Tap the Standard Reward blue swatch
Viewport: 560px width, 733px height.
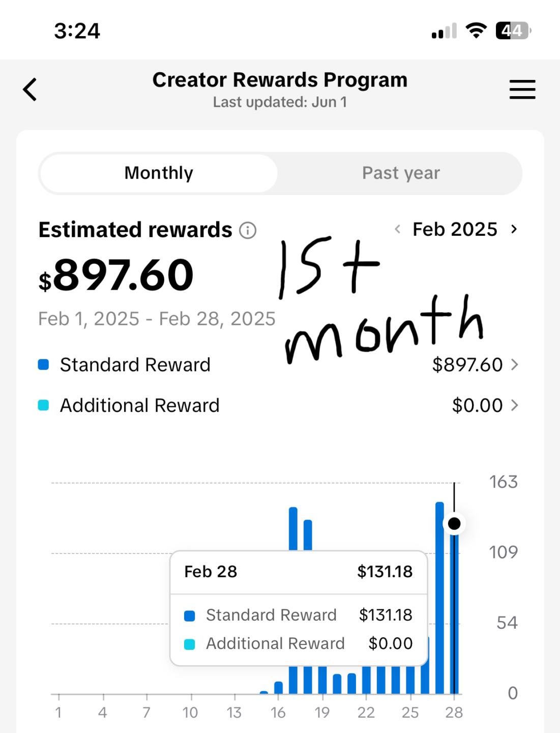point(44,364)
